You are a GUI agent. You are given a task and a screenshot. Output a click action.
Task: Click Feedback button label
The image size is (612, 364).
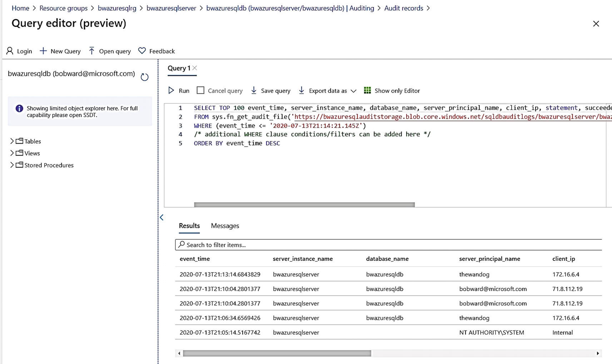coord(162,51)
